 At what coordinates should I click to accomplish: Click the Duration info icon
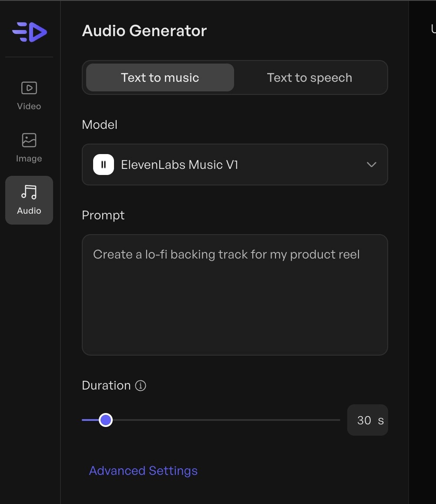(140, 386)
